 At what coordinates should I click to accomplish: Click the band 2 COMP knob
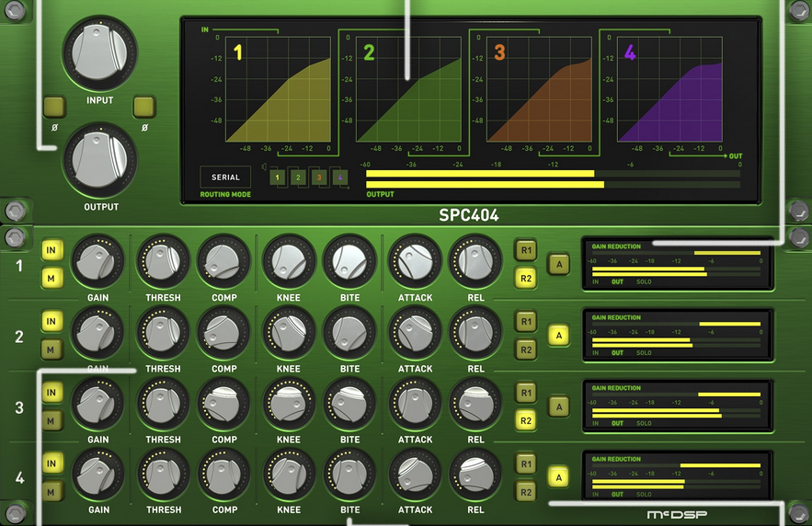point(223,333)
